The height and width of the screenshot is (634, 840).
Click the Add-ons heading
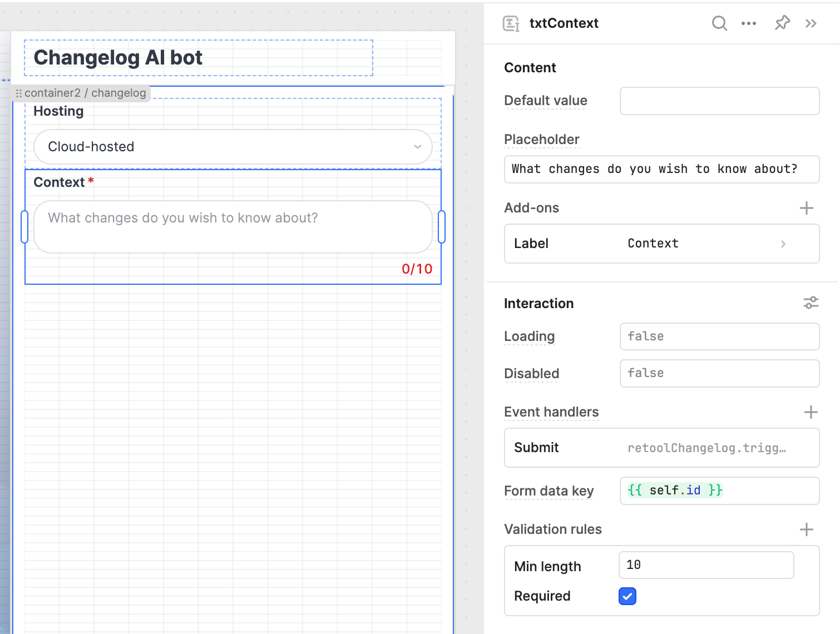tap(531, 208)
